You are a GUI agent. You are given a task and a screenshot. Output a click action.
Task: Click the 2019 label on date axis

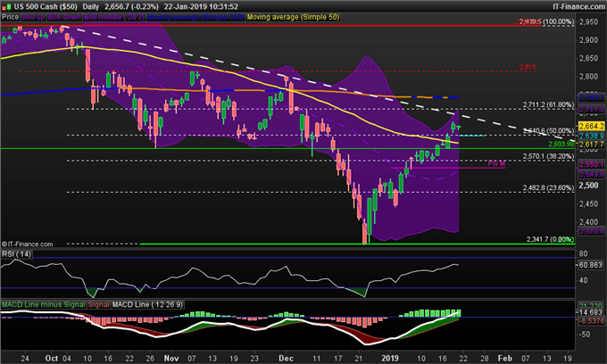click(x=390, y=358)
